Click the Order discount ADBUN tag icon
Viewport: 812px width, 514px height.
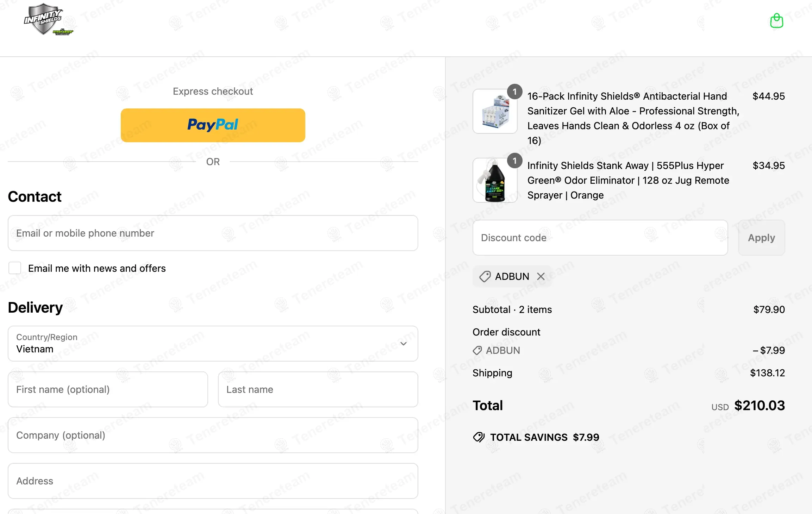[477, 350]
